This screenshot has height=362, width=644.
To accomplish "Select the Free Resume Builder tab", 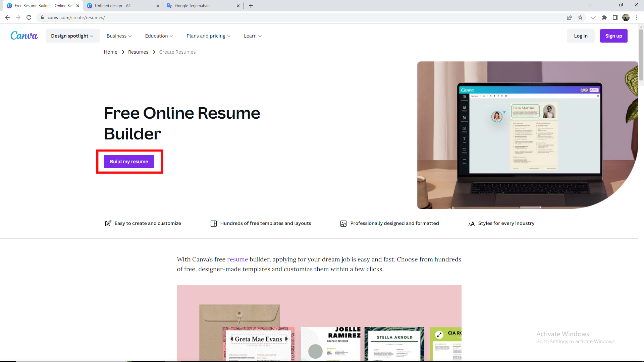I will point(43,6).
